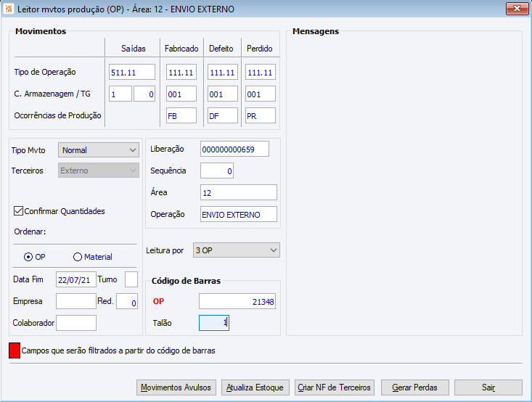Click the Saídas C. Armazenagem field with value 1
The width and height of the screenshot is (532, 402).
pyautogui.click(x=120, y=94)
